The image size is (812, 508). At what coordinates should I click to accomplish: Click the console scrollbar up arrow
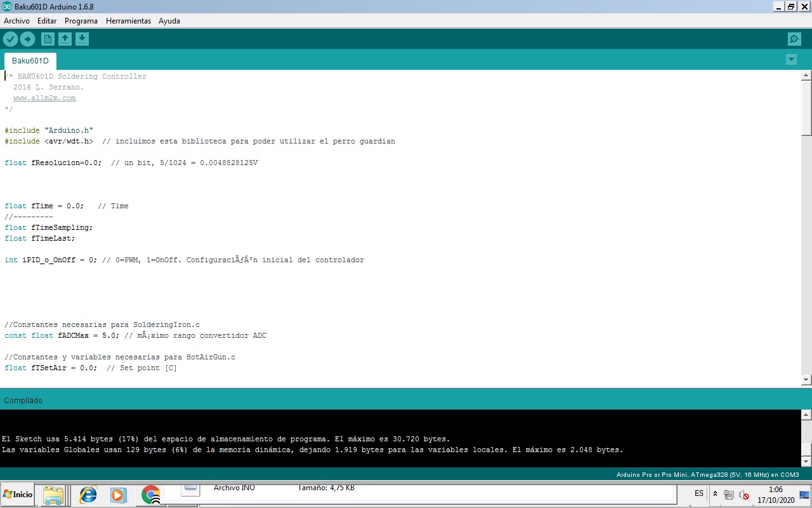point(806,415)
